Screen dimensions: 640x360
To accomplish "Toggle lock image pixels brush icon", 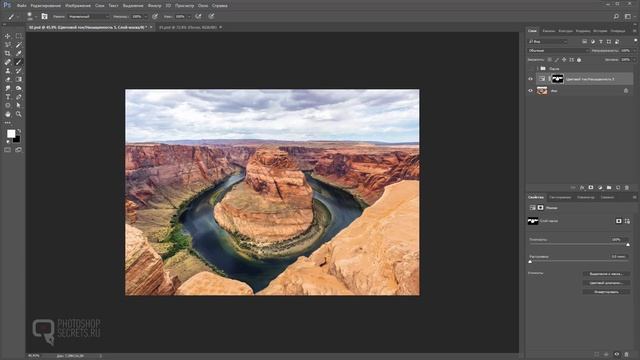I will 557,60.
